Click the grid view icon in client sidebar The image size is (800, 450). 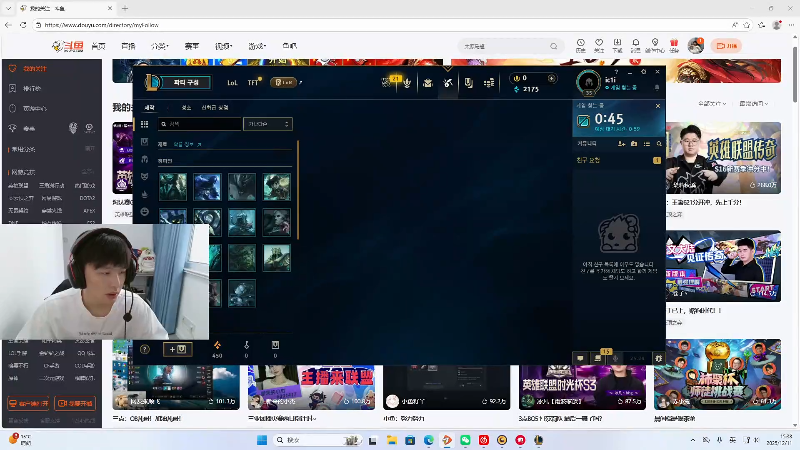point(145,124)
